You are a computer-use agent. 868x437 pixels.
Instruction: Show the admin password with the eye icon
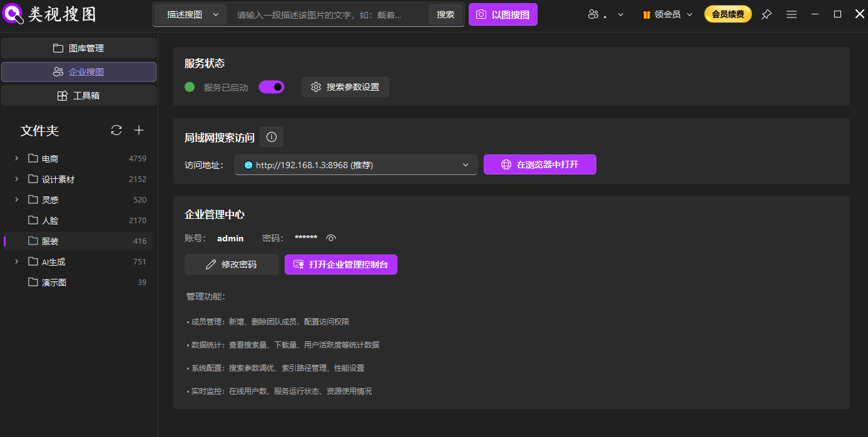point(330,238)
